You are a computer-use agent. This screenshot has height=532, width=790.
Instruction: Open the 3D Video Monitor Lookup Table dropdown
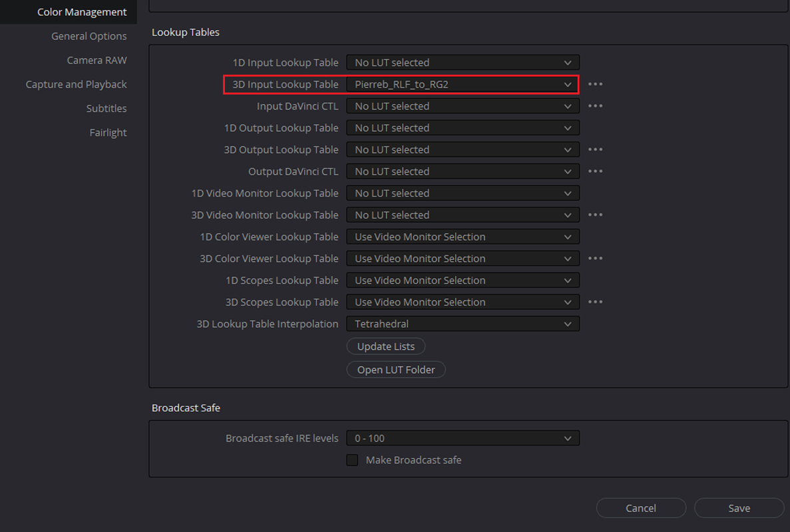[463, 215]
